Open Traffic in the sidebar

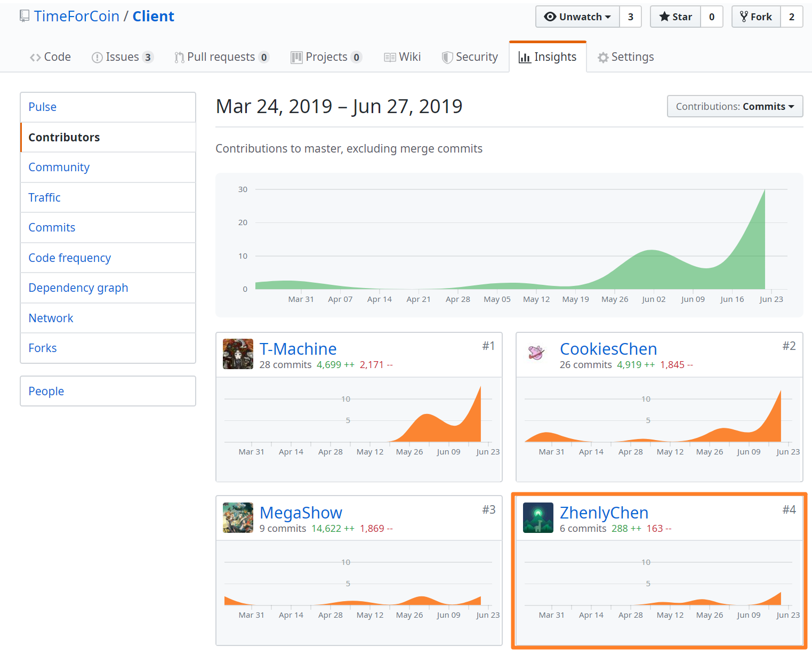click(108, 197)
